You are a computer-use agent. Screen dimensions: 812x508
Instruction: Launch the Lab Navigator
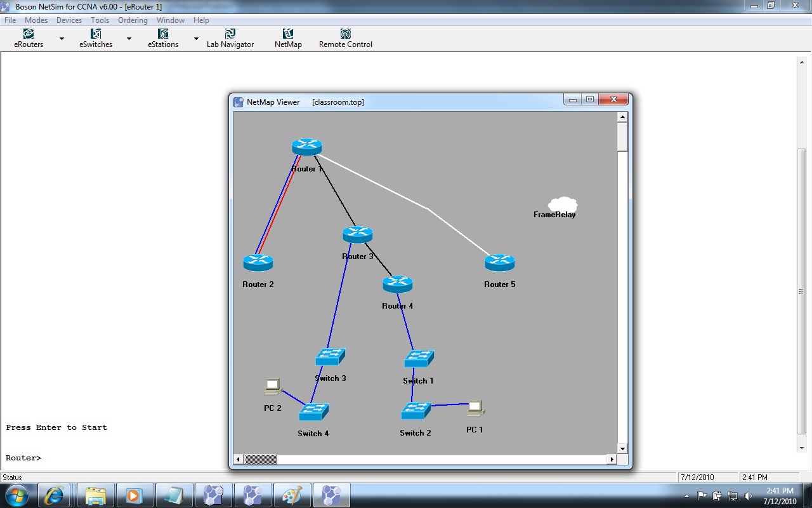230,38
